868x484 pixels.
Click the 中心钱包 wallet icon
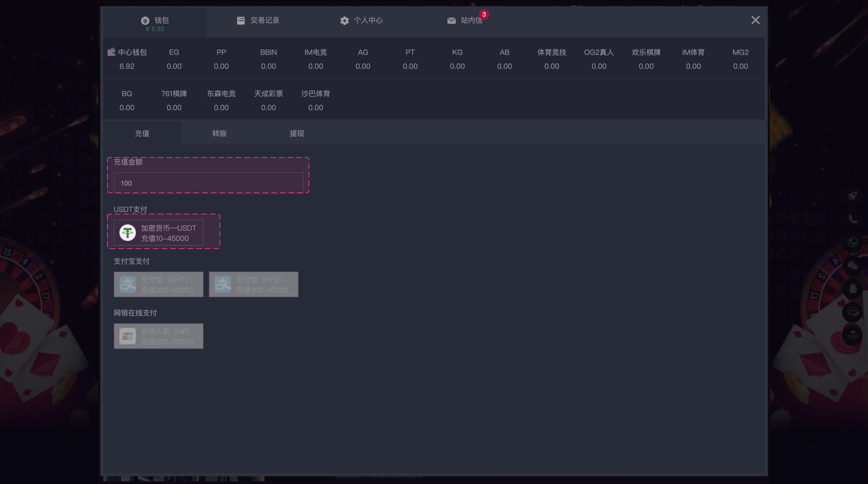[111, 52]
